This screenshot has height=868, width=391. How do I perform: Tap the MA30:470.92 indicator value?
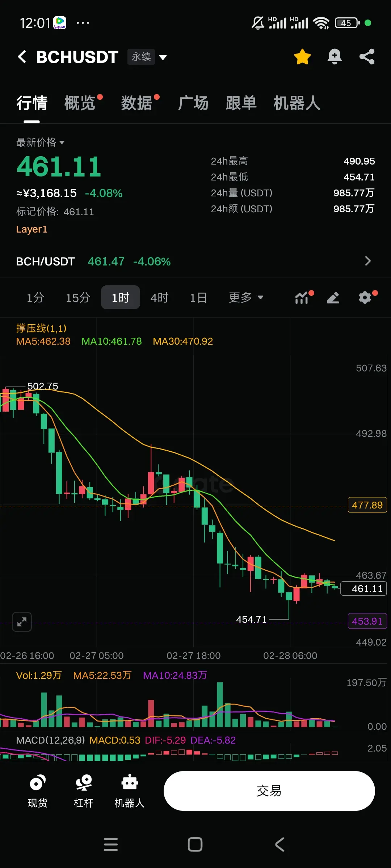(x=183, y=341)
